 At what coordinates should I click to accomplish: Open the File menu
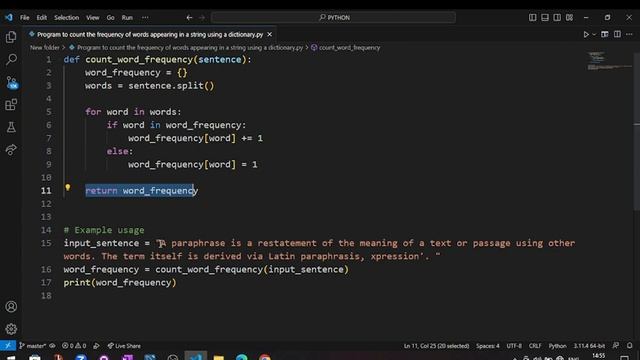click(24, 18)
